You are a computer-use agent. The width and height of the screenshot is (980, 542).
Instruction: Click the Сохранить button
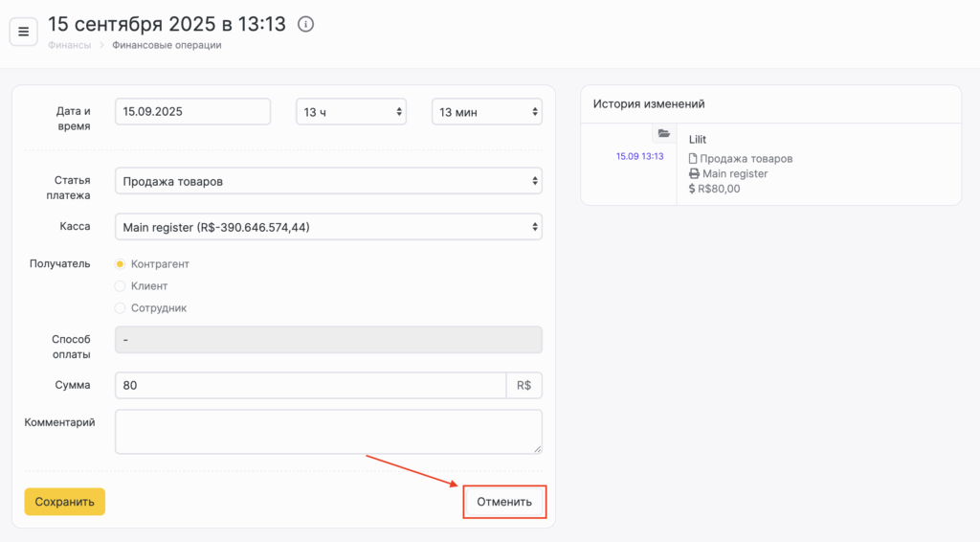point(64,502)
